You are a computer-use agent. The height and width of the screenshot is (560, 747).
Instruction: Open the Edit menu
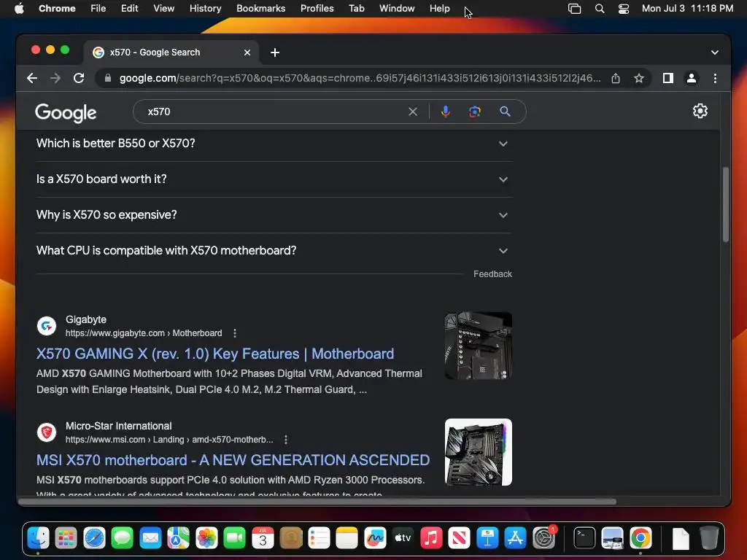click(130, 9)
